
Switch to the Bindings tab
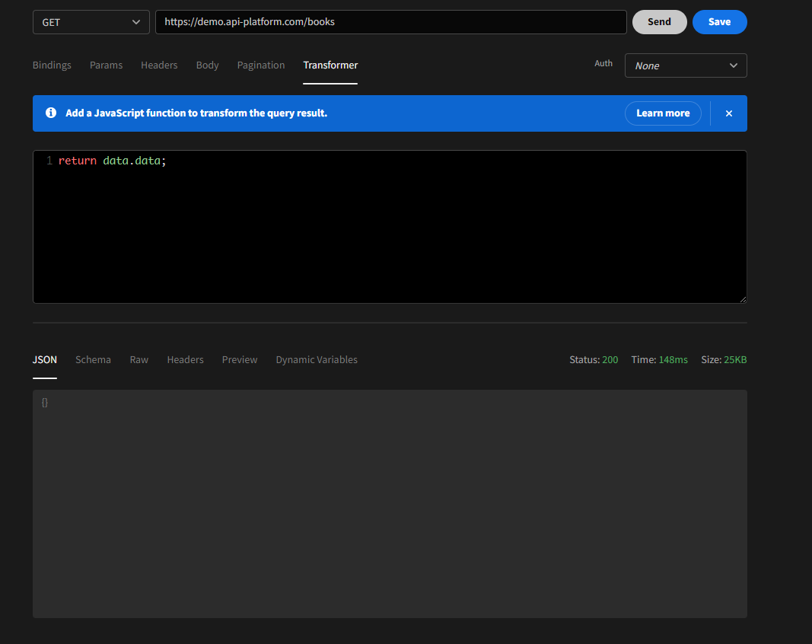click(x=51, y=65)
